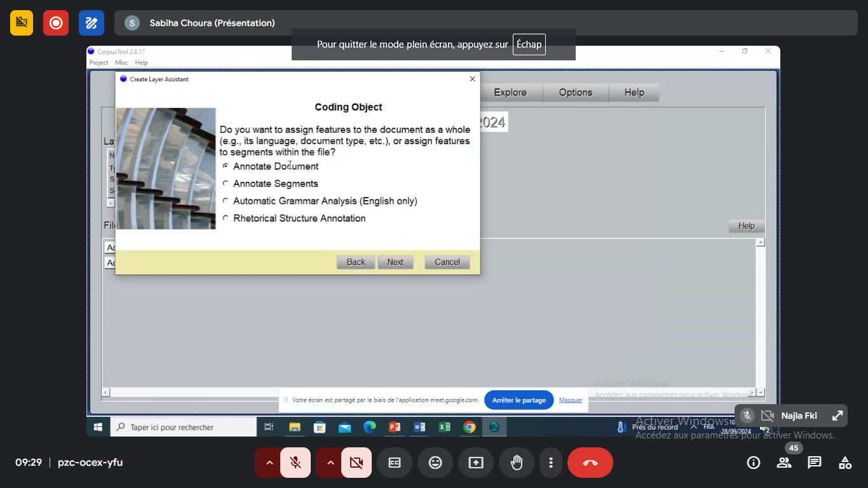Turn on the camera in Meet

[356, 463]
